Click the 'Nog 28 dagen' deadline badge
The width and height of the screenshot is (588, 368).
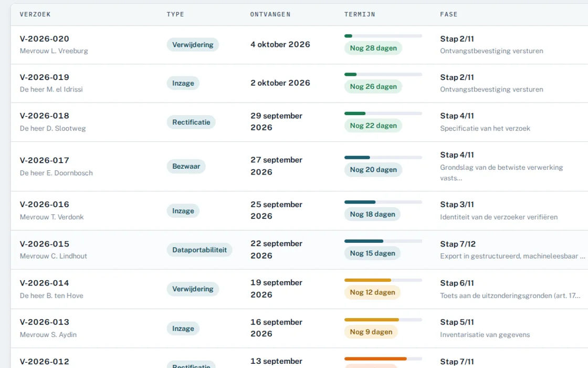tap(373, 48)
